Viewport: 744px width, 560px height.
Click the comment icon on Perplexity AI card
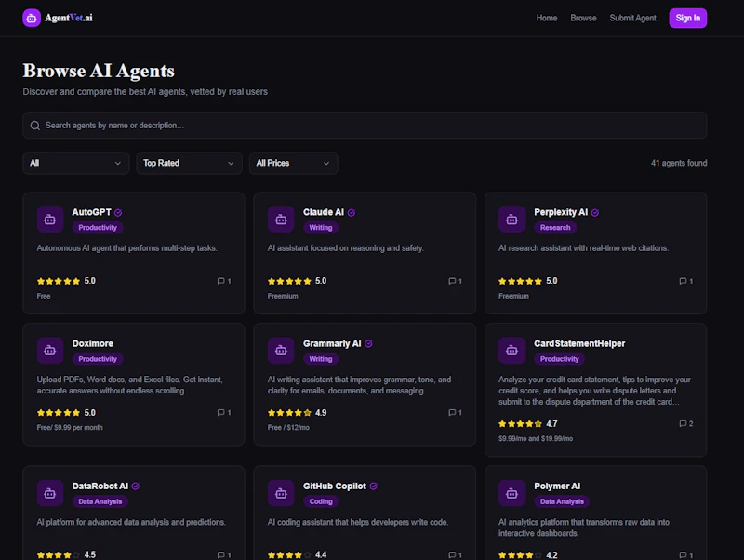point(683,281)
